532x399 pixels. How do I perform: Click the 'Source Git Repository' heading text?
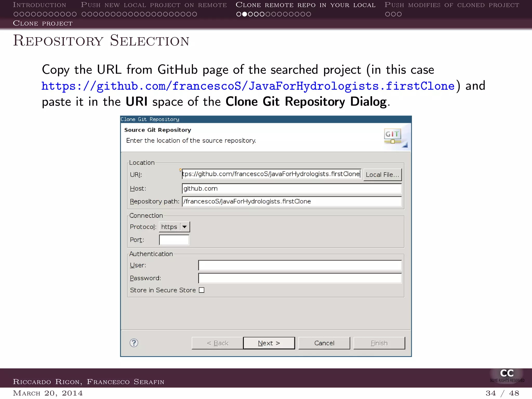pos(158,130)
